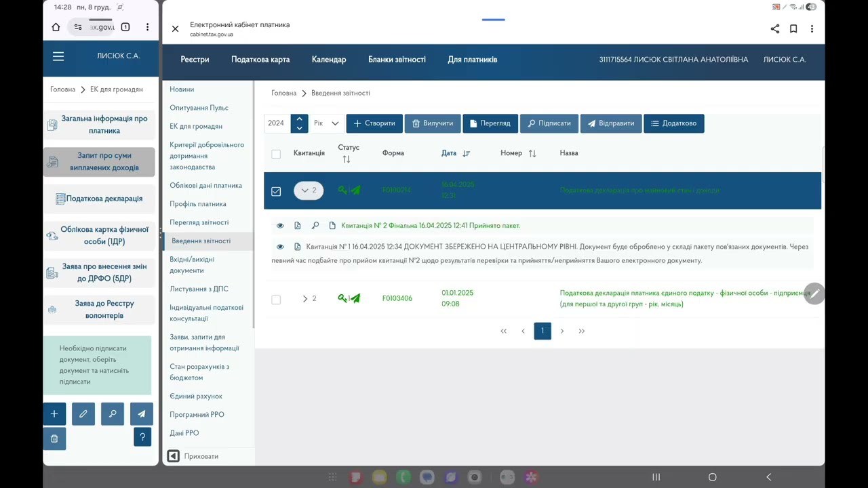Sort the table by Дата
This screenshot has width=868, height=488.
[467, 154]
